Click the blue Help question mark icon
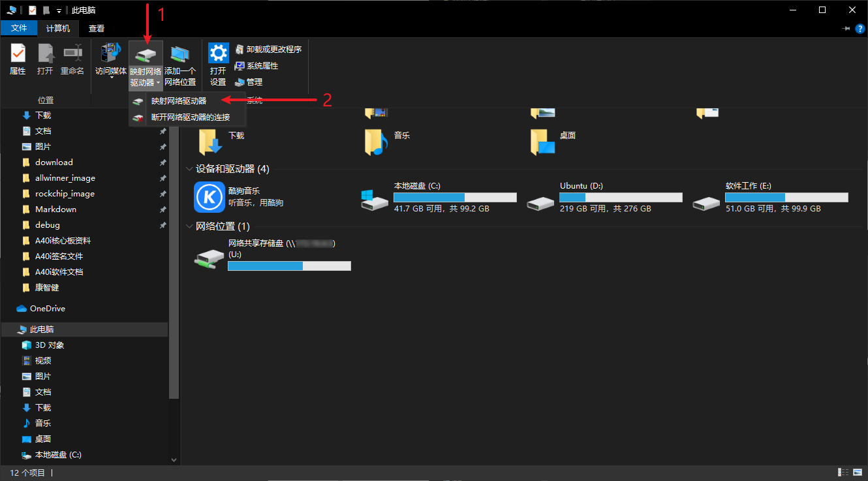Viewport: 868px width, 481px height. 860,29
